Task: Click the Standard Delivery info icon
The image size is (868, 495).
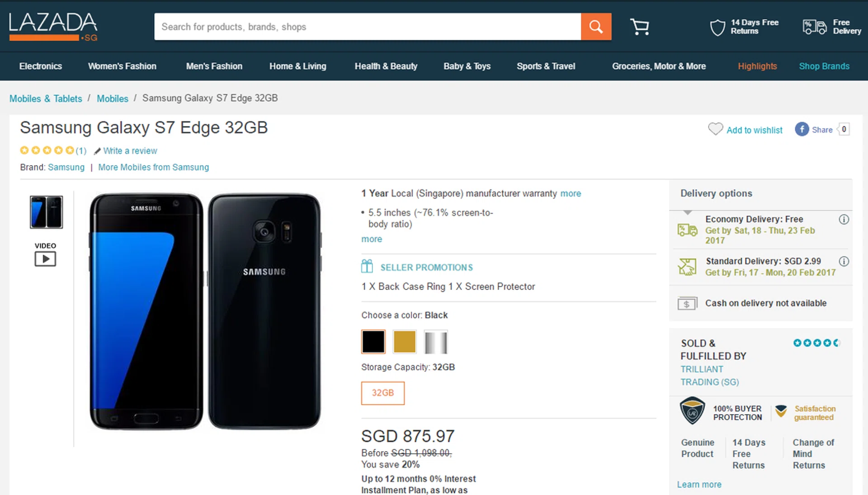Action: point(844,262)
